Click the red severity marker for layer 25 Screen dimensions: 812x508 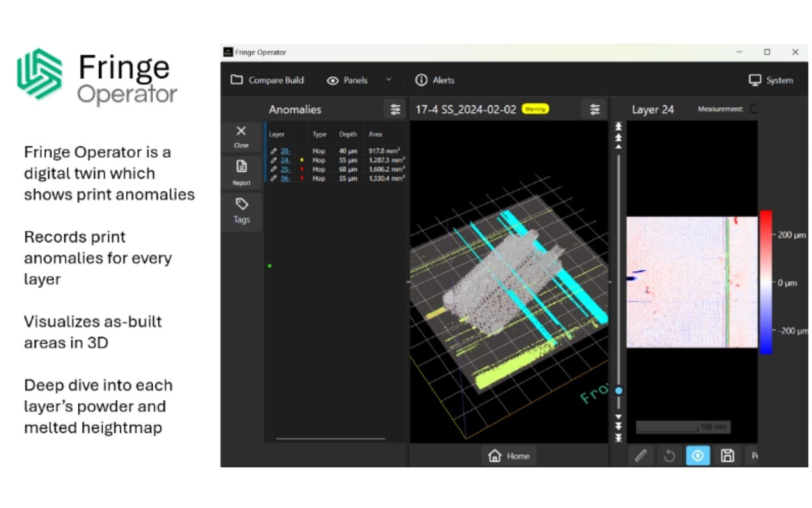tap(302, 169)
